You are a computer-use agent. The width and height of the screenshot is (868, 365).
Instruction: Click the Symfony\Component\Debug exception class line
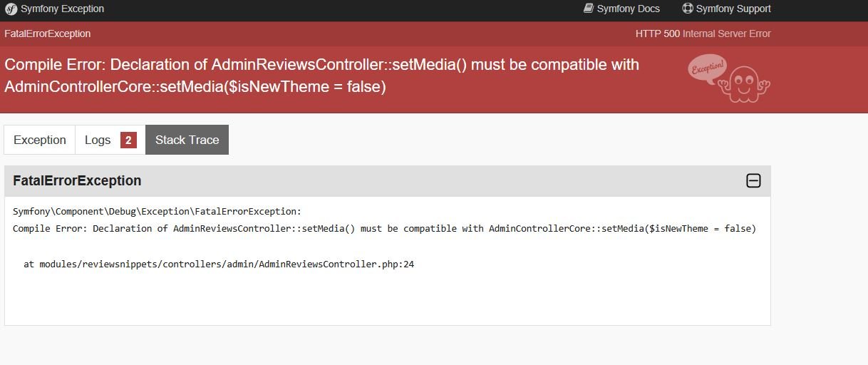point(157,212)
